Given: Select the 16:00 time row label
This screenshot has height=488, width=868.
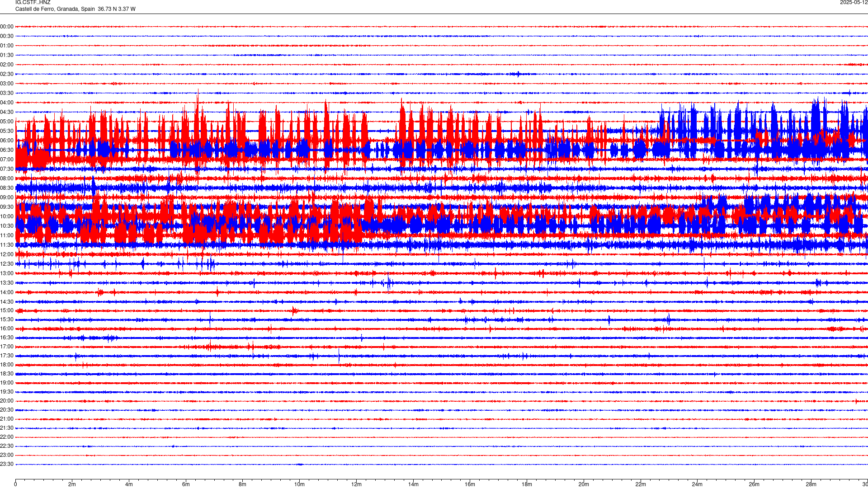Looking at the screenshot, I should click(x=7, y=328).
